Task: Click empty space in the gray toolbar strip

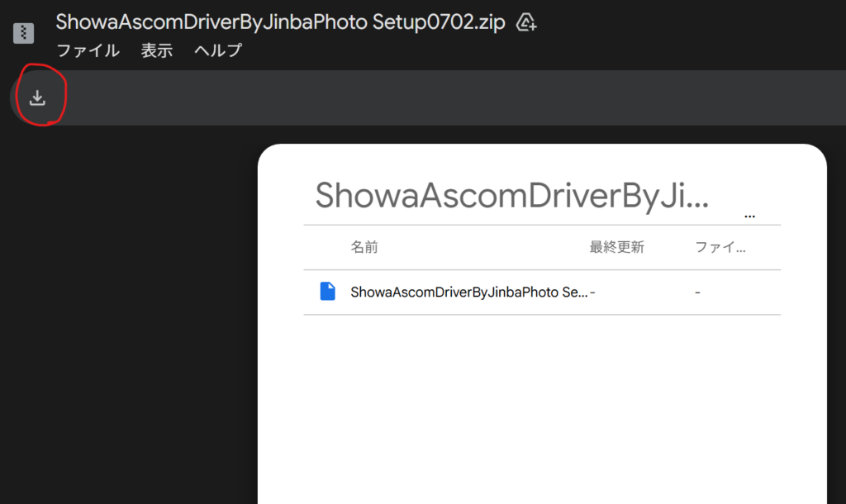Action: coord(413,97)
